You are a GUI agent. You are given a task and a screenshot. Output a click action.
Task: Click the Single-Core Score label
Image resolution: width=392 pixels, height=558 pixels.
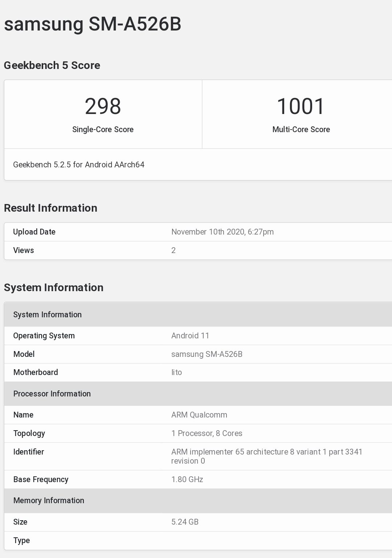[x=103, y=130]
